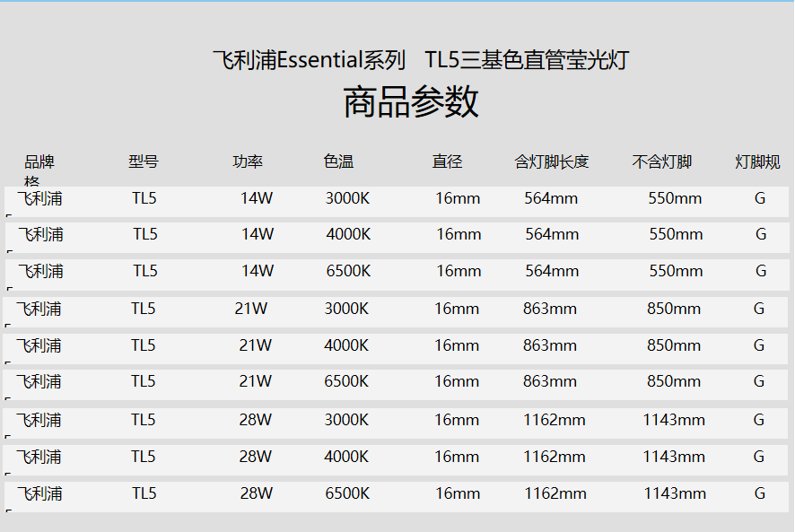Image resolution: width=795 pixels, height=532 pixels.
Task: Select 飞利浦 in the 21W 6500K row
Action: (x=39, y=381)
